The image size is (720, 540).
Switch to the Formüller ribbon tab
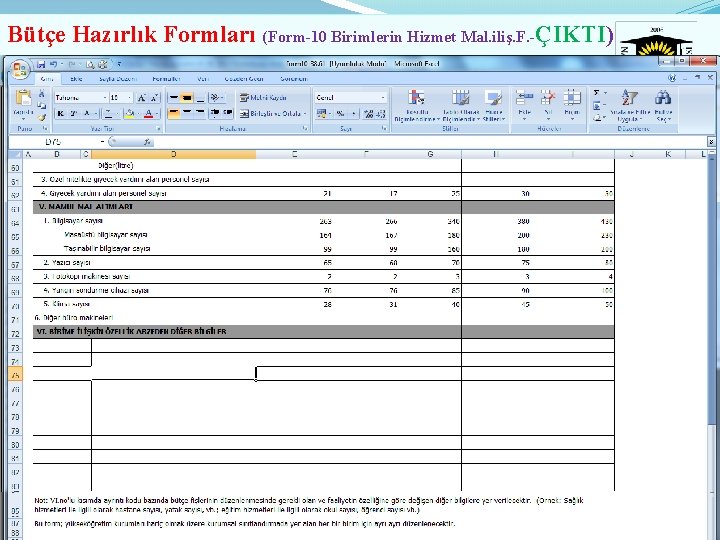(x=166, y=79)
